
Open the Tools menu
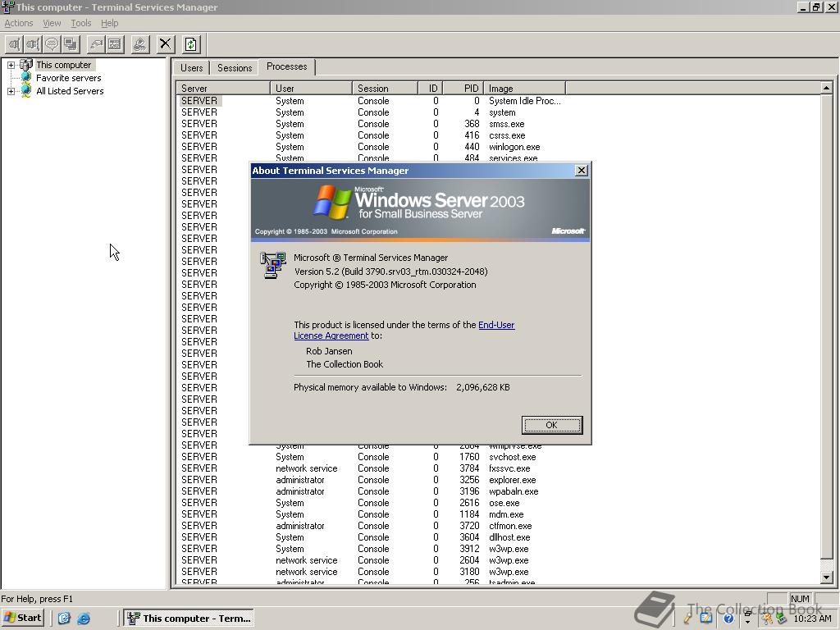[81, 23]
